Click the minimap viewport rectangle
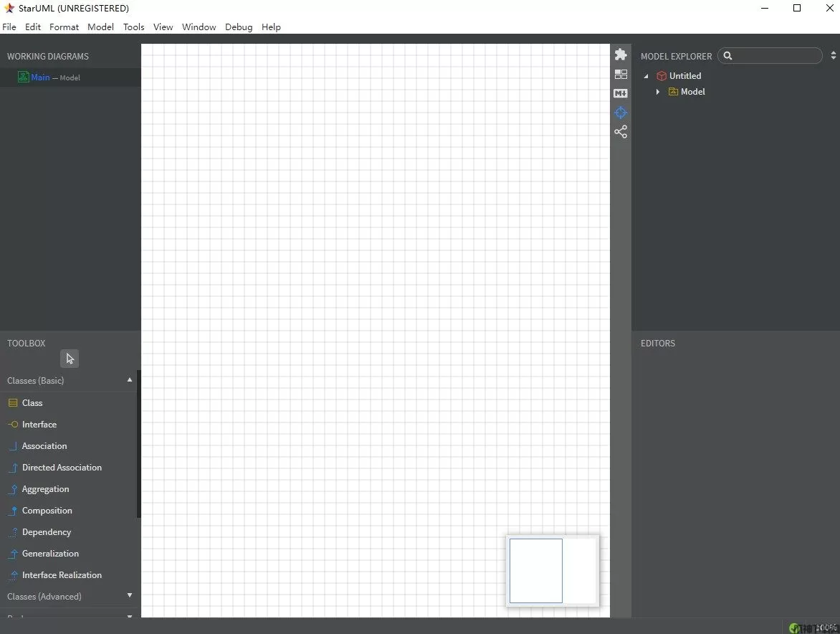Viewport: 840px width, 634px height. [535, 571]
